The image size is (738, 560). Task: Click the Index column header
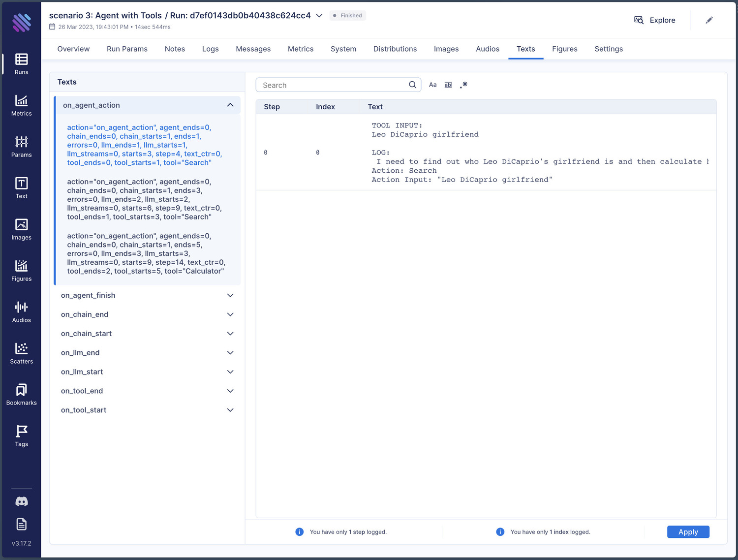[325, 107]
